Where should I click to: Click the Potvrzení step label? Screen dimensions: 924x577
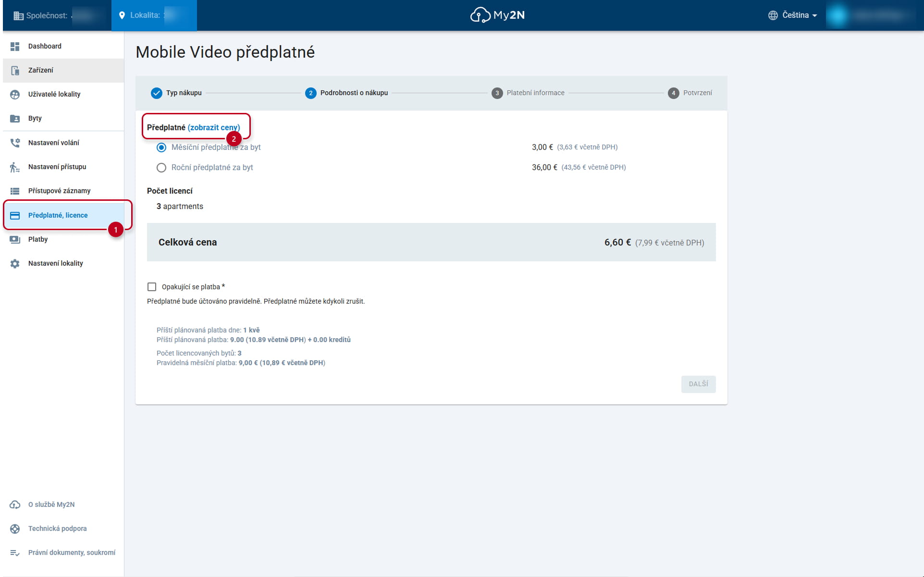tap(698, 93)
